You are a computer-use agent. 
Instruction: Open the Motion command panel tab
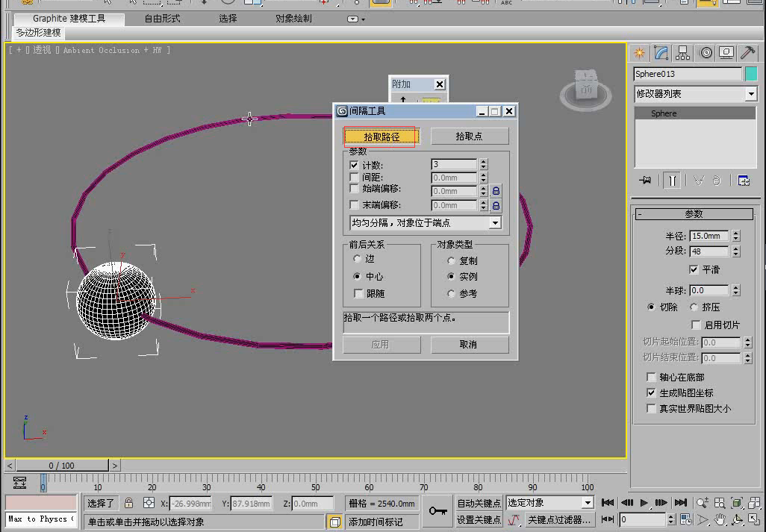coord(705,53)
